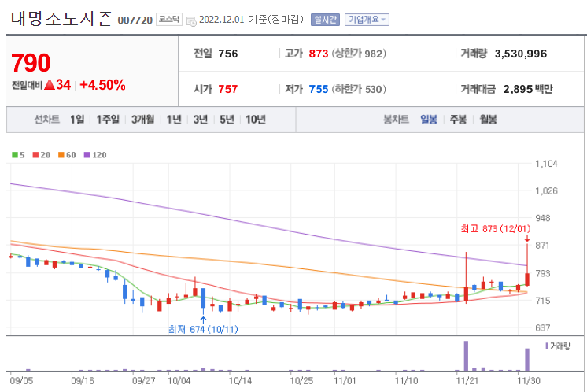587x392 pixels.
Task: Click the 2022.12.01 기준(장마감) date text
Action: pos(251,20)
